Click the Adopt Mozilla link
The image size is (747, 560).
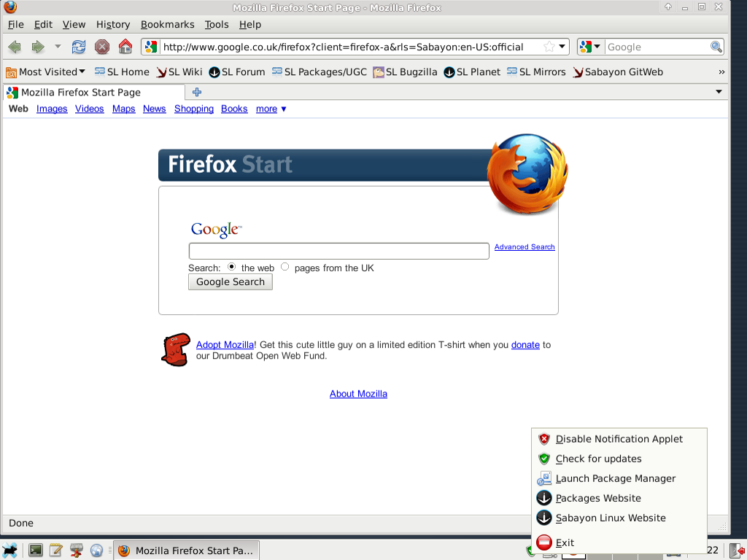click(225, 345)
